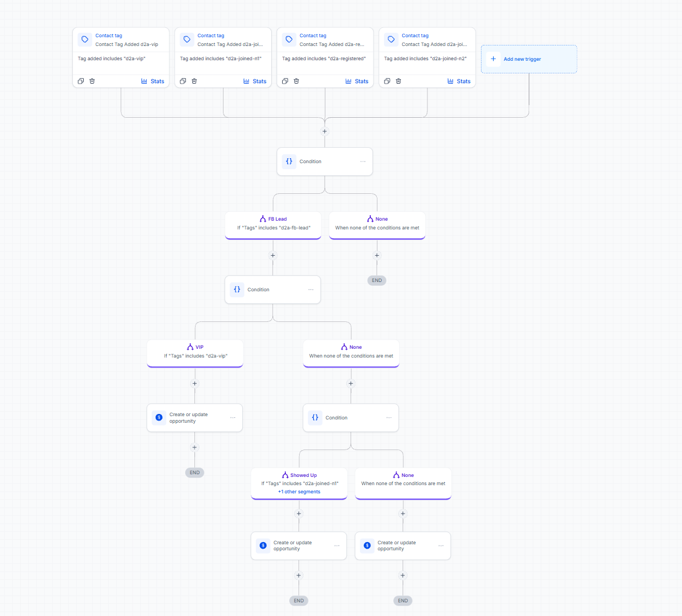Click copy icon on the d2a-joined-n1 trigger
Screen dimensions: 682x616
pyautogui.click(x=183, y=81)
